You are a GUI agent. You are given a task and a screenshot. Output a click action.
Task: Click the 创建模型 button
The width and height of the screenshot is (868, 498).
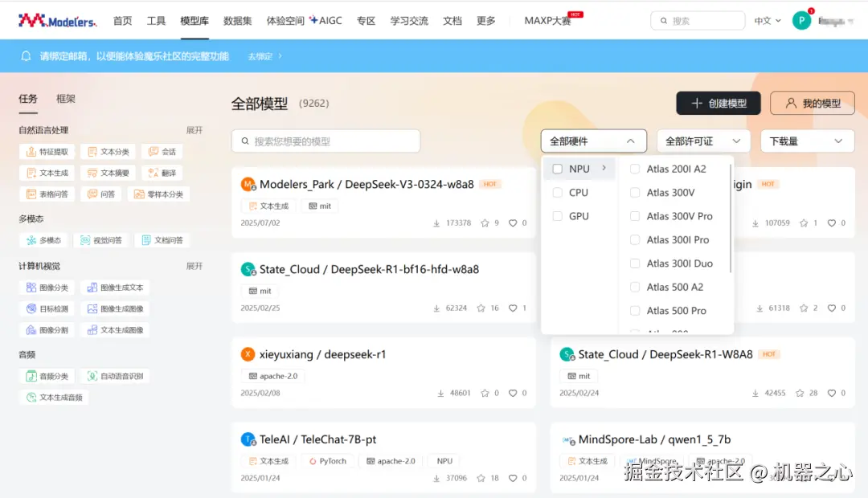pyautogui.click(x=718, y=103)
